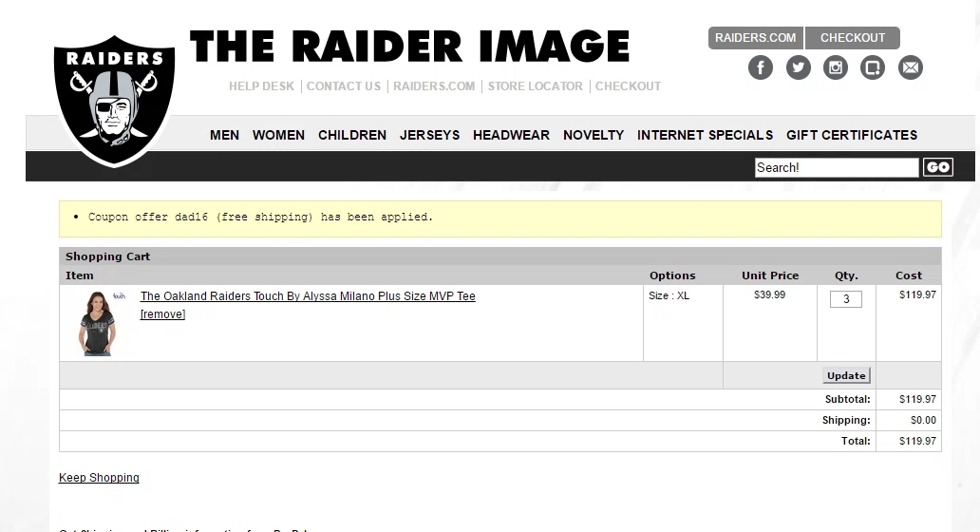Image resolution: width=980 pixels, height=532 pixels.
Task: Open the mobile app icon
Action: pyautogui.click(x=873, y=67)
